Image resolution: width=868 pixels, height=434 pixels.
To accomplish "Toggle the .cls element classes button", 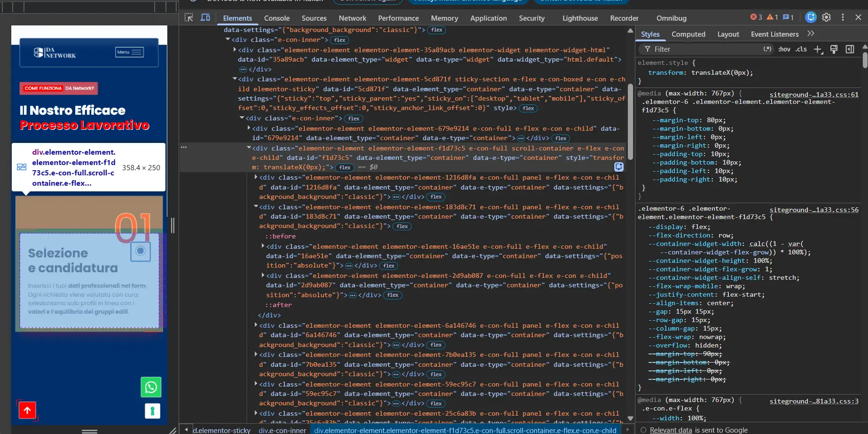I will (801, 49).
